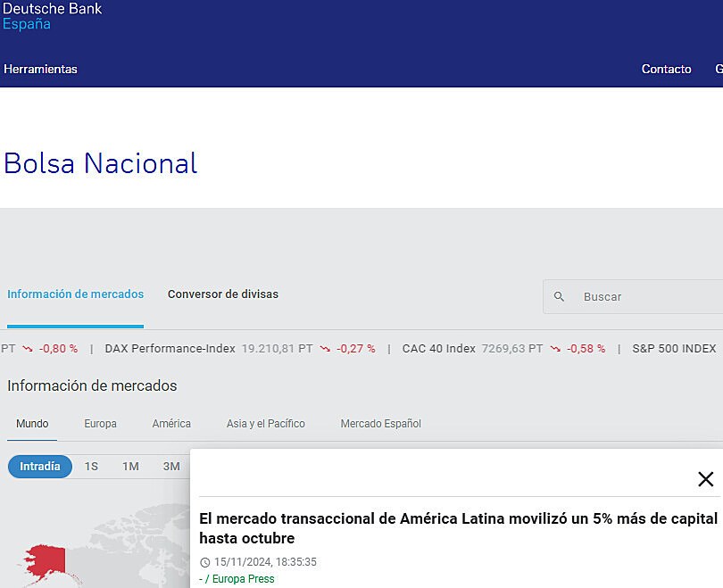The height and width of the screenshot is (588, 723).
Task: Click S&P 500 INDEX in ticker
Action: 674,348
